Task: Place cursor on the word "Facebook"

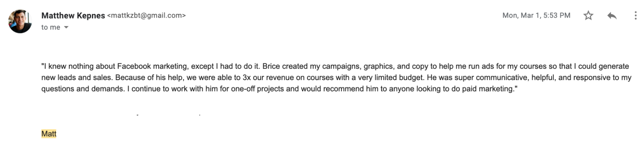Action: click(x=134, y=66)
